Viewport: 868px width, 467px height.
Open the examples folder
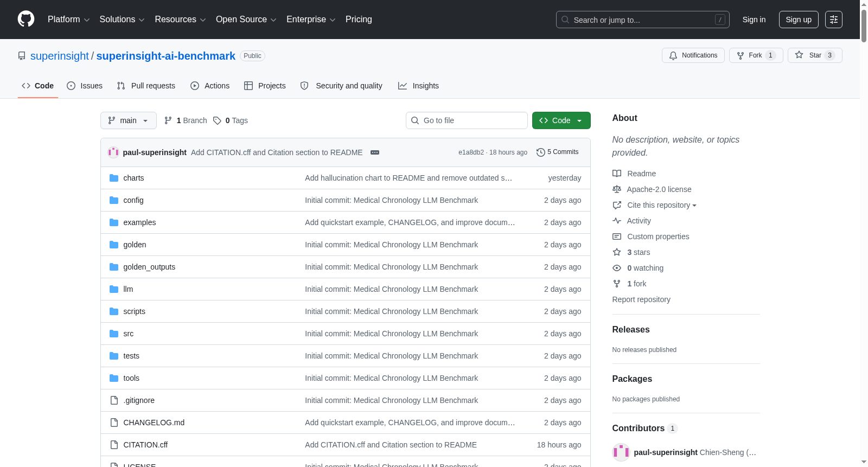point(139,222)
